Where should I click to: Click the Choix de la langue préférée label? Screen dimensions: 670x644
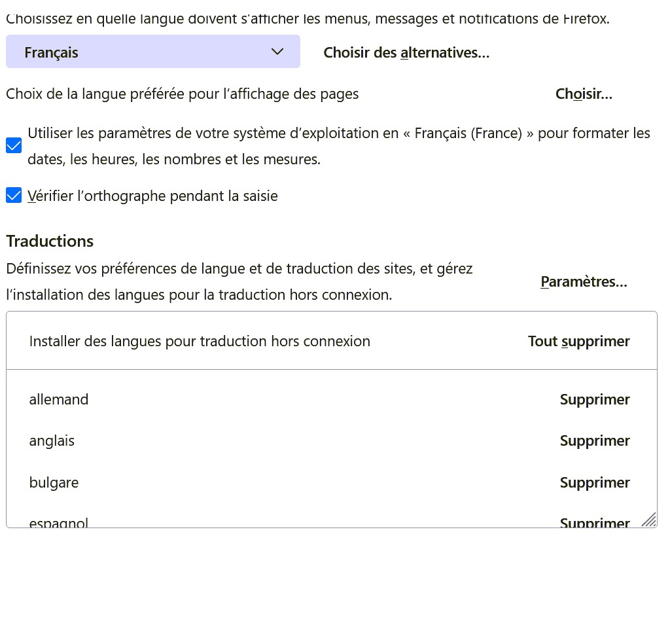(x=182, y=94)
